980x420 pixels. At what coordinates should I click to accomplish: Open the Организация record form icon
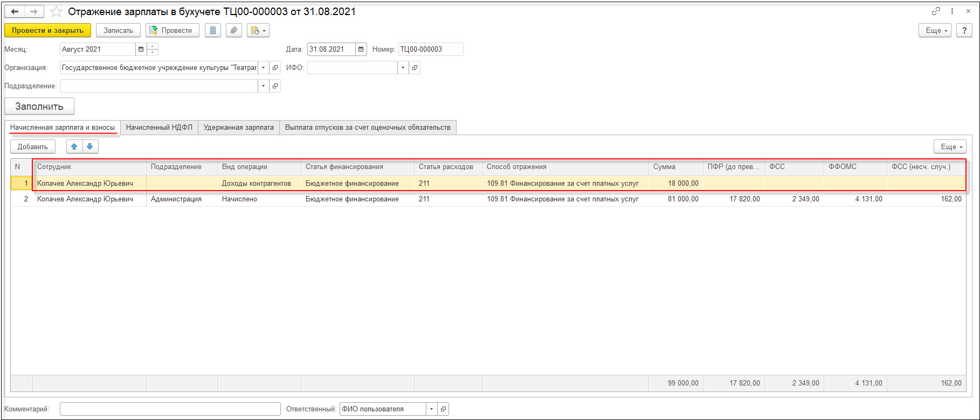point(275,67)
